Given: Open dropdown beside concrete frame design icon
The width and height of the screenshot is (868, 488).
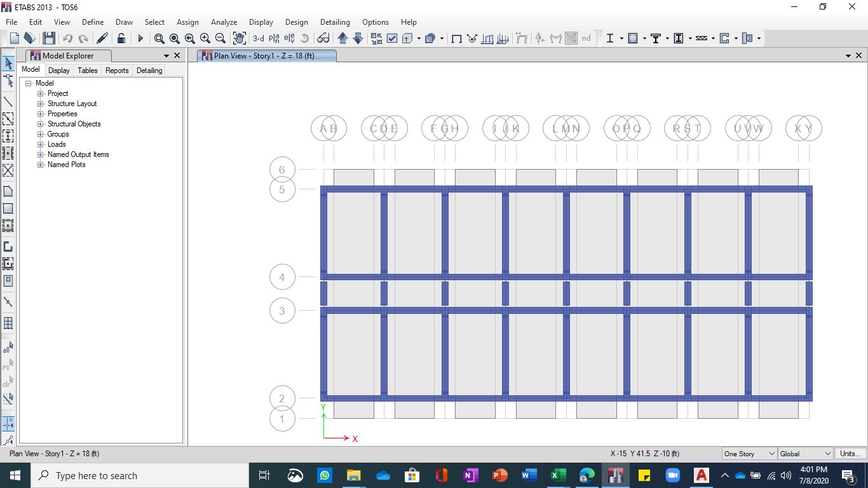Looking at the screenshot, I should pos(644,38).
